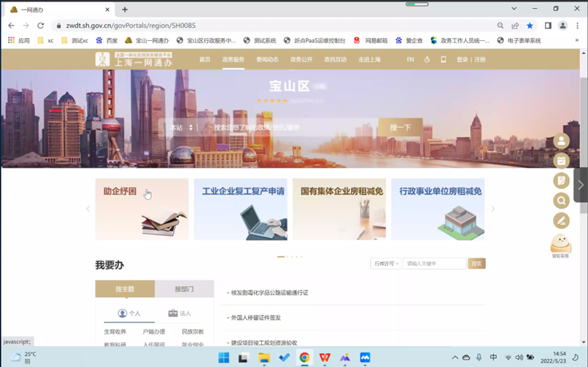Image resolution: width=588 pixels, height=367 pixels.
Task: Open the 宝山一网通办 bookmark
Action: coord(147,40)
